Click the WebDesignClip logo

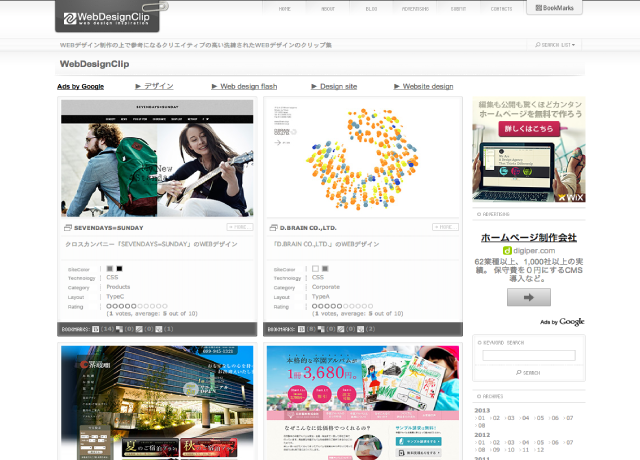coord(107,18)
